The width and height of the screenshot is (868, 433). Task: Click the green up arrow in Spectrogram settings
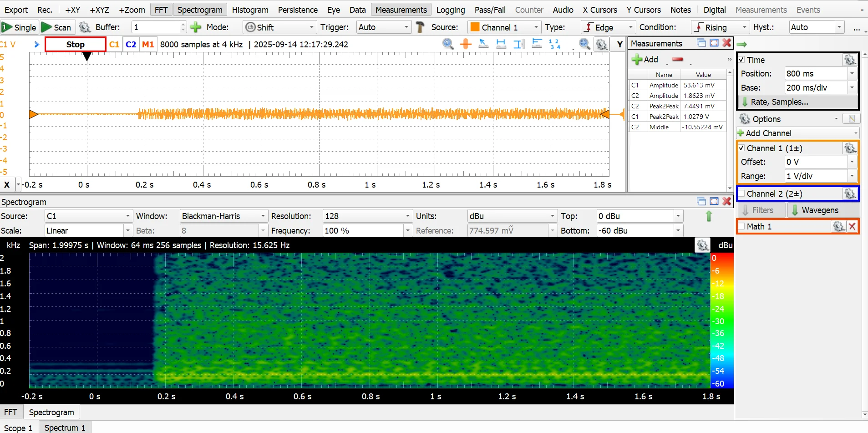click(709, 216)
